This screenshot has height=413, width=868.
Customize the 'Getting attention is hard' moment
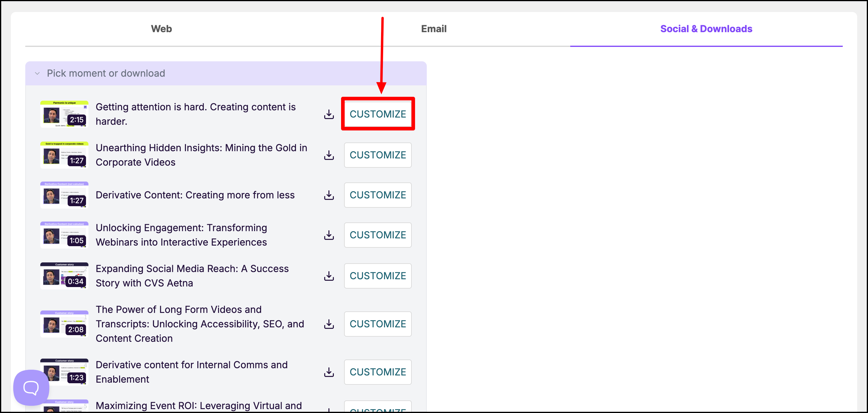(377, 114)
